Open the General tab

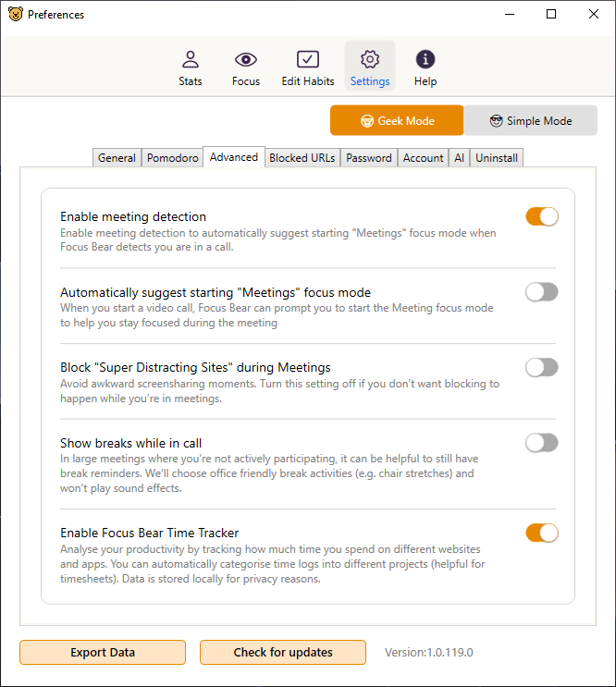[117, 158]
